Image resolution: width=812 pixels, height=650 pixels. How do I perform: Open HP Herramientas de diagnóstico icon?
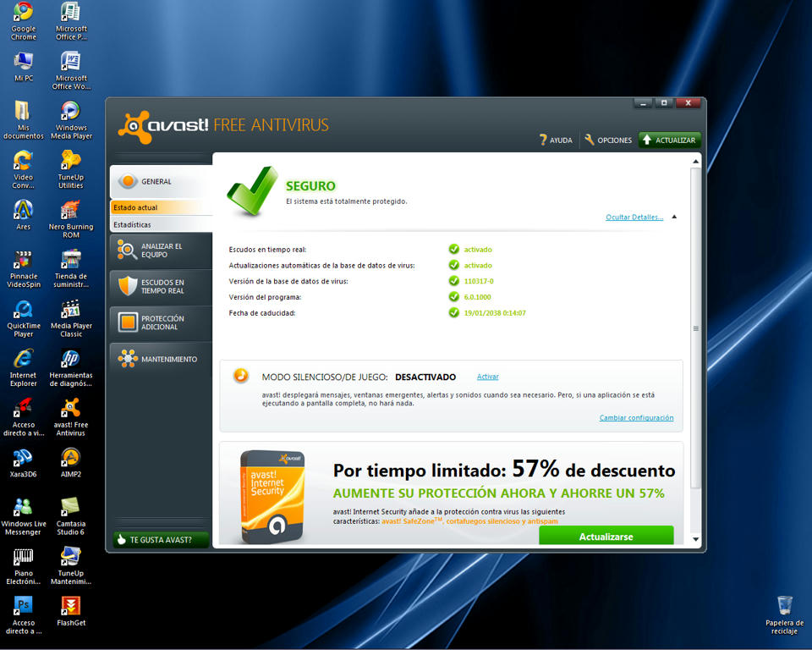71,367
